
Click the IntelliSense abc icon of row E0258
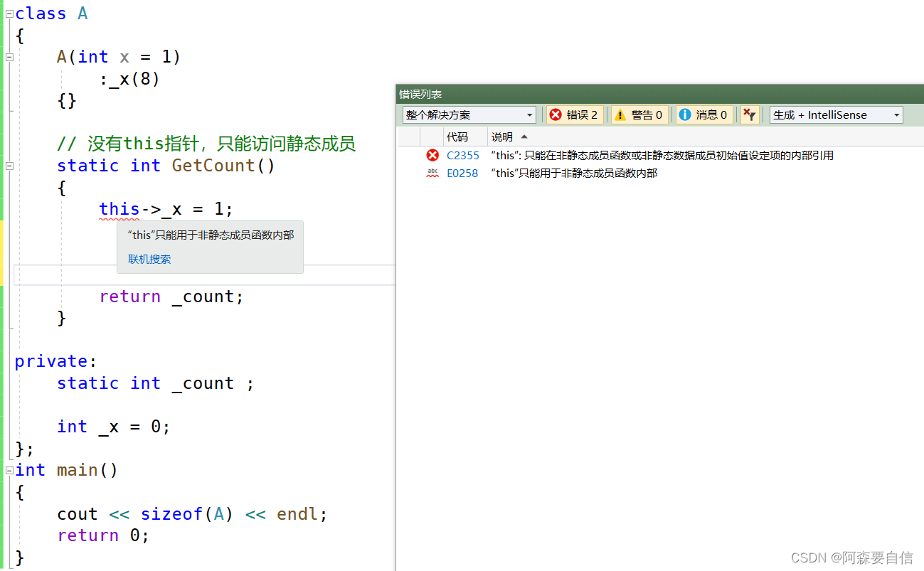[432, 173]
